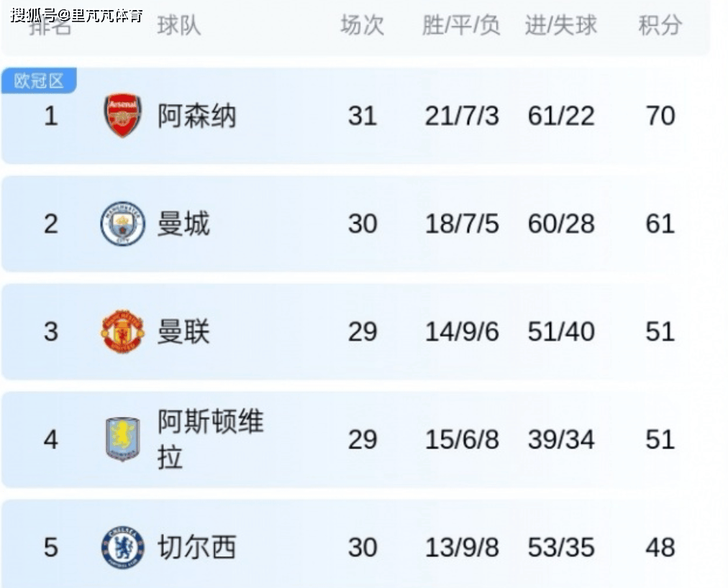Open the 阿斯顿维拉 team name link
This screenshot has width=728, height=588.
210,439
